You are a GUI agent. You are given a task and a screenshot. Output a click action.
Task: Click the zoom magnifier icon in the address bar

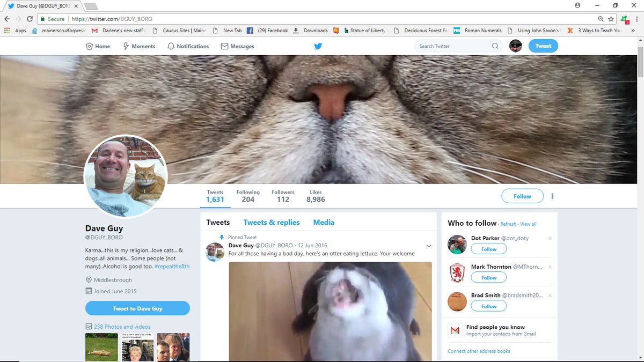[x=601, y=19]
